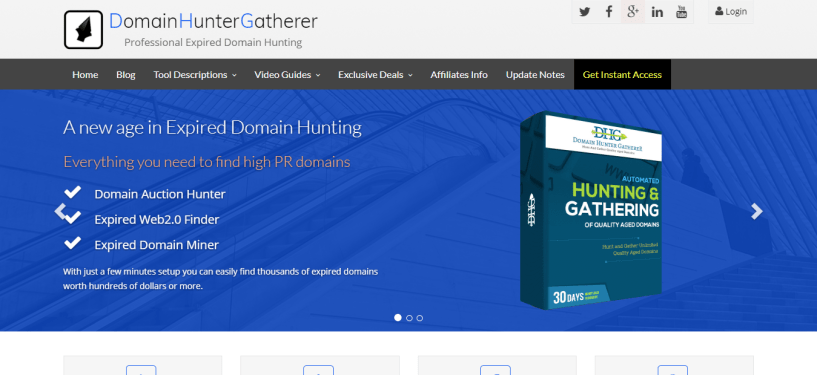Expand the Video Guides dropdown menu

pyautogui.click(x=287, y=74)
